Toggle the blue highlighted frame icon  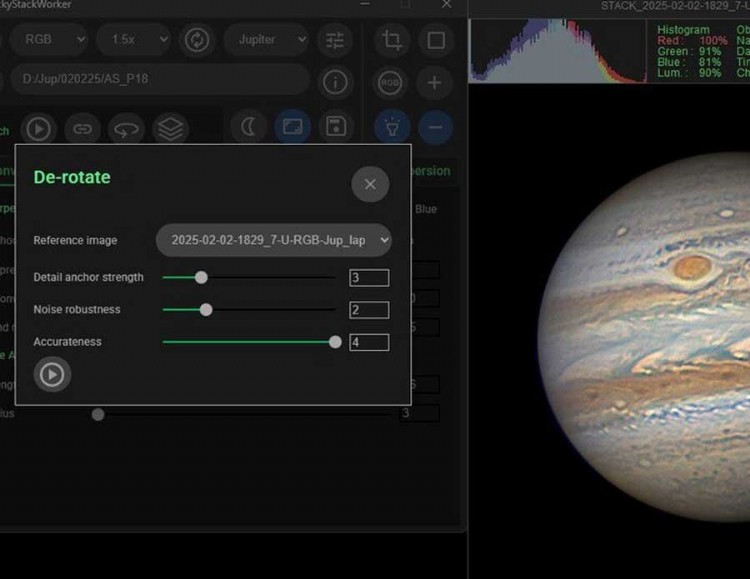pos(292,127)
